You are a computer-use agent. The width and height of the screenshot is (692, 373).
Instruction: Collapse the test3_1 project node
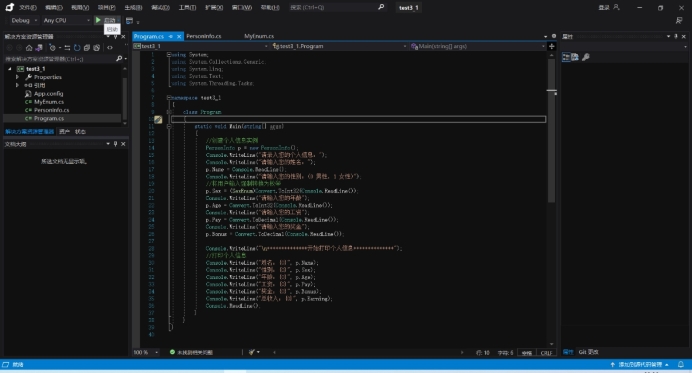[x=10, y=69]
